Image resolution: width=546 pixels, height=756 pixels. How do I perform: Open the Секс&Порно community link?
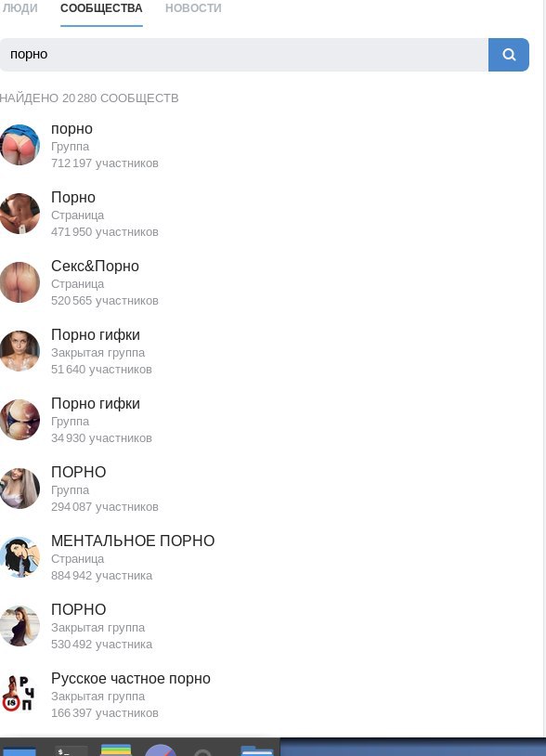pyautogui.click(x=95, y=267)
